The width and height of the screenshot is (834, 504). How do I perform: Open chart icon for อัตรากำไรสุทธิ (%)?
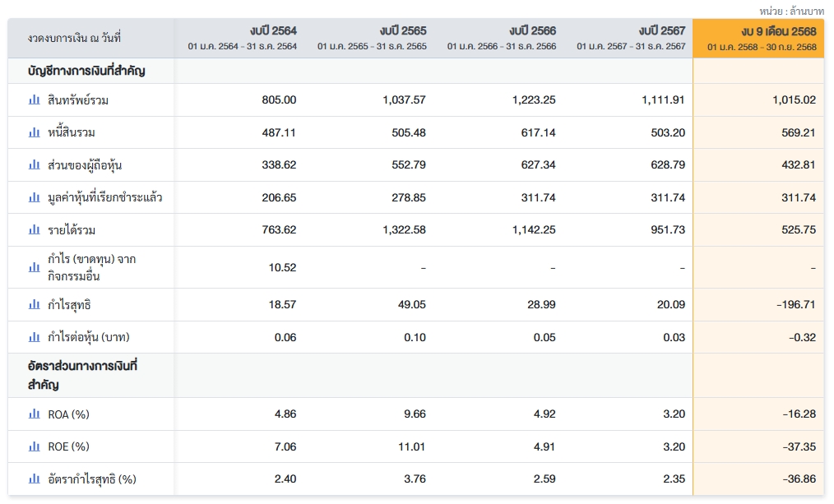tap(34, 479)
